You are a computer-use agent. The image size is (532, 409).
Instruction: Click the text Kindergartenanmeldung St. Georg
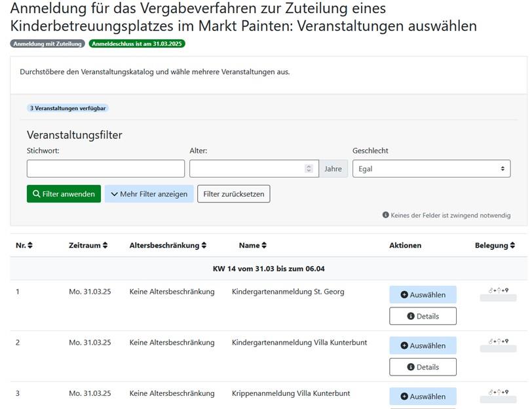288,292
